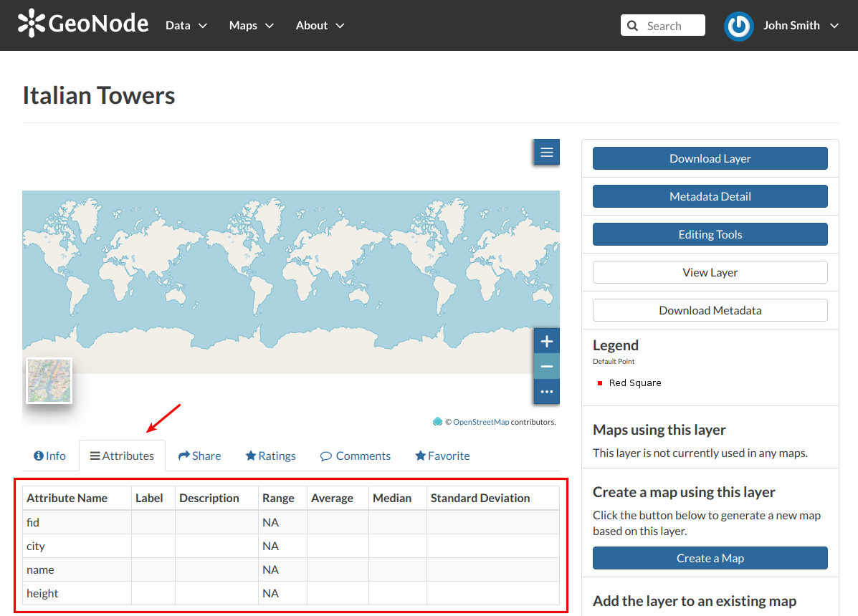Viewport: 858px width, 616px height.
Task: Open the Share tab
Action: coord(200,456)
